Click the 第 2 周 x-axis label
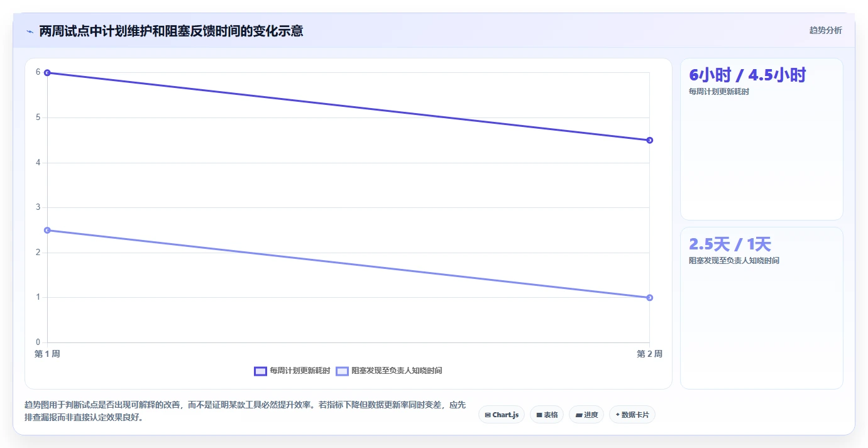Image resolution: width=868 pixels, height=448 pixels. (x=649, y=354)
